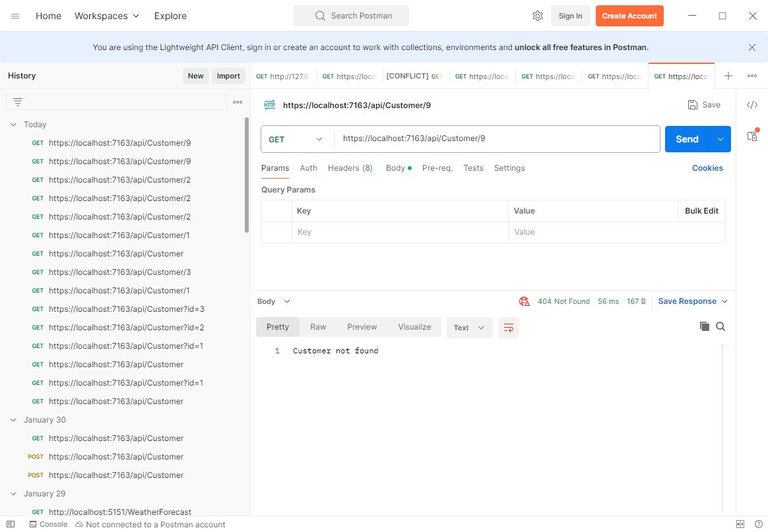Click the request URL input field
The width and height of the screenshot is (768, 532).
pos(495,139)
